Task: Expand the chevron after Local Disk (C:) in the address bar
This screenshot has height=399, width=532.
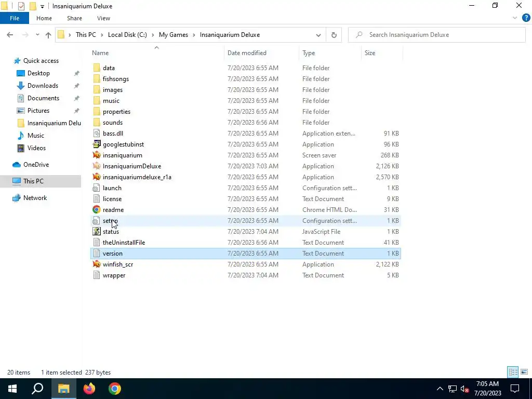Action: coord(153,35)
